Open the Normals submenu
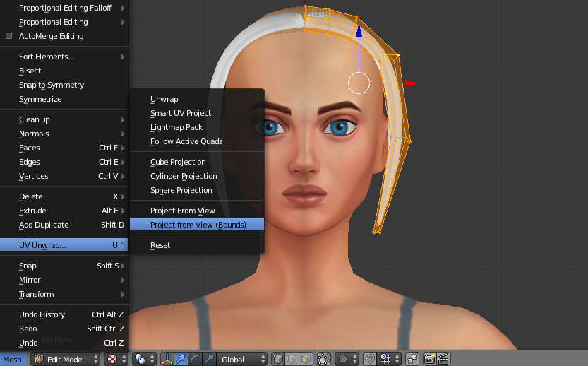This screenshot has width=588, height=366. 64,134
